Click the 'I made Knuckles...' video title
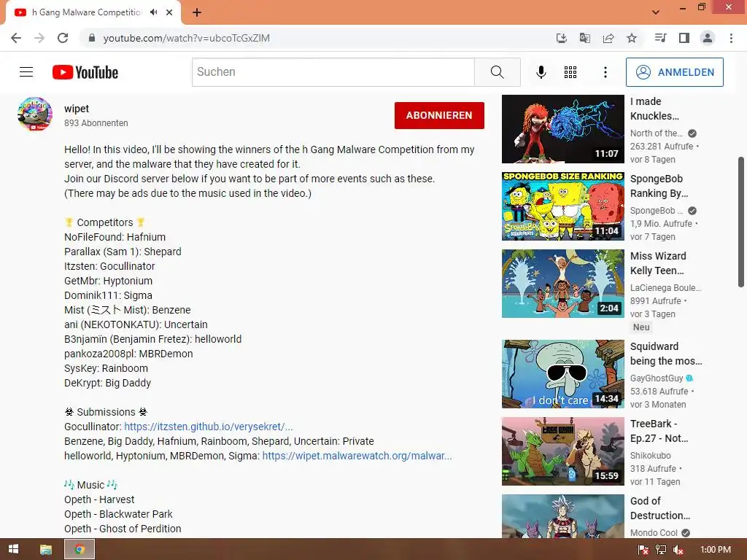The height and width of the screenshot is (560, 747). pos(654,109)
